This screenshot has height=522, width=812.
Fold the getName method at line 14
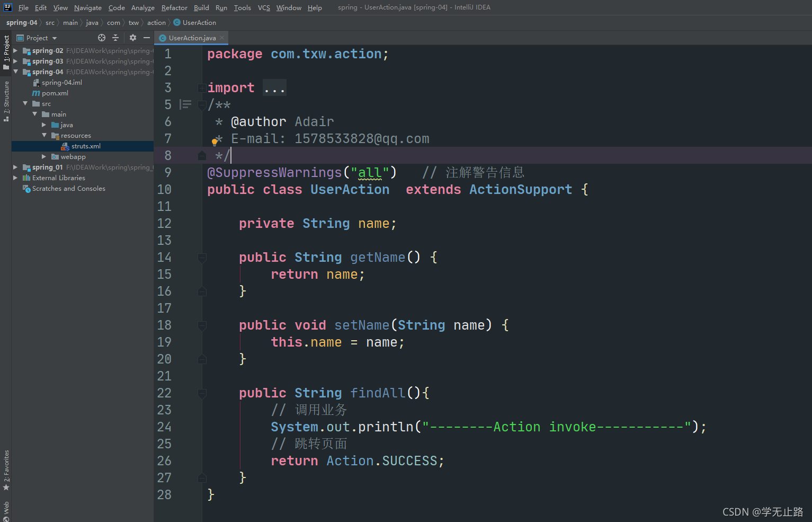point(202,258)
